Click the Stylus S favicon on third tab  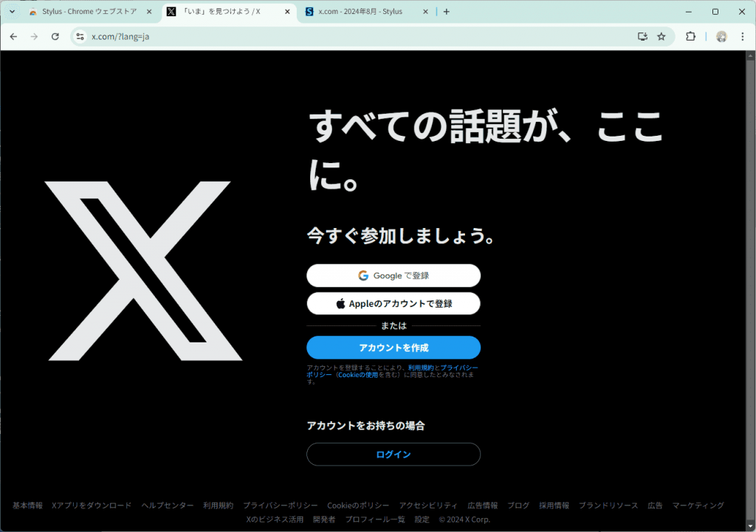point(309,12)
